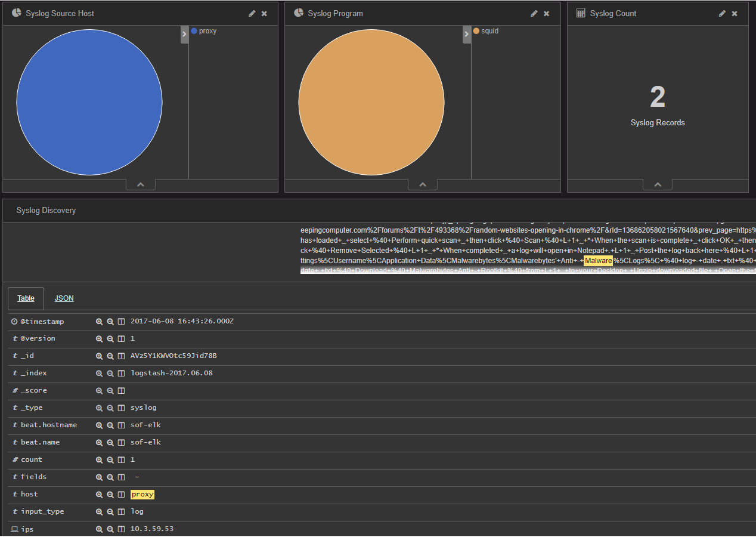756x537 pixels.
Task: Click the blue proxy pie chart
Action: click(89, 102)
